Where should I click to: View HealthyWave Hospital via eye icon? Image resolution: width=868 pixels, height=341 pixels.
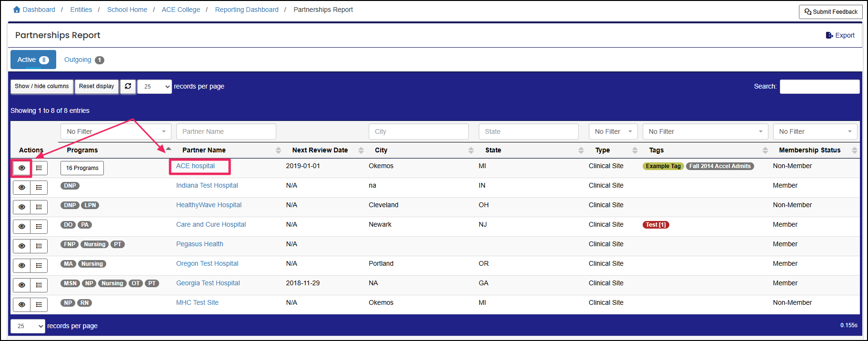(x=22, y=207)
